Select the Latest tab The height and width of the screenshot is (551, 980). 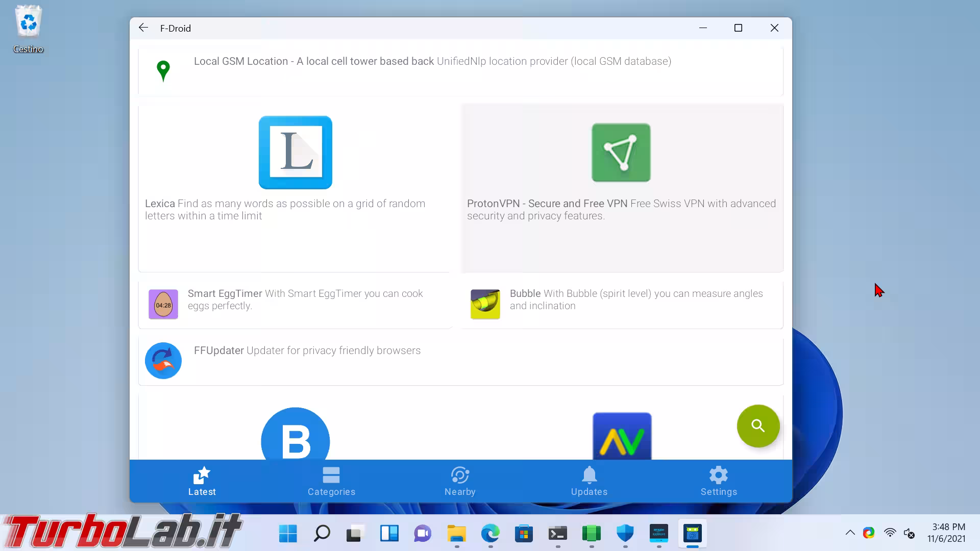[202, 481]
